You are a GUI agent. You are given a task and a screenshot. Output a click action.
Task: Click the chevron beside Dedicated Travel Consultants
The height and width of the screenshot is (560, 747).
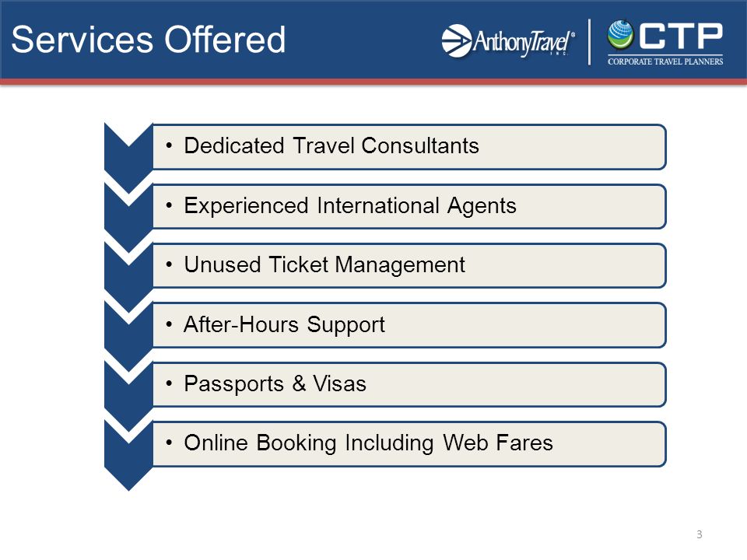pyautogui.click(x=128, y=159)
